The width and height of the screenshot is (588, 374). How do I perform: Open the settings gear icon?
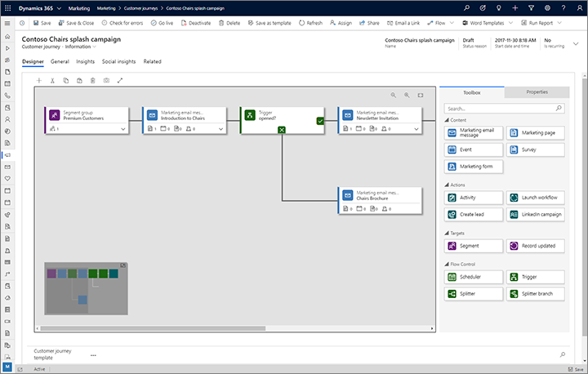tap(547, 8)
